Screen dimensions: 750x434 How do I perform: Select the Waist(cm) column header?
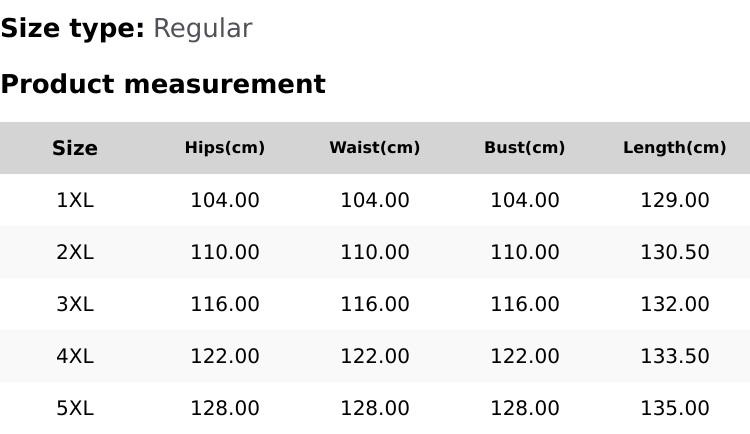click(375, 148)
